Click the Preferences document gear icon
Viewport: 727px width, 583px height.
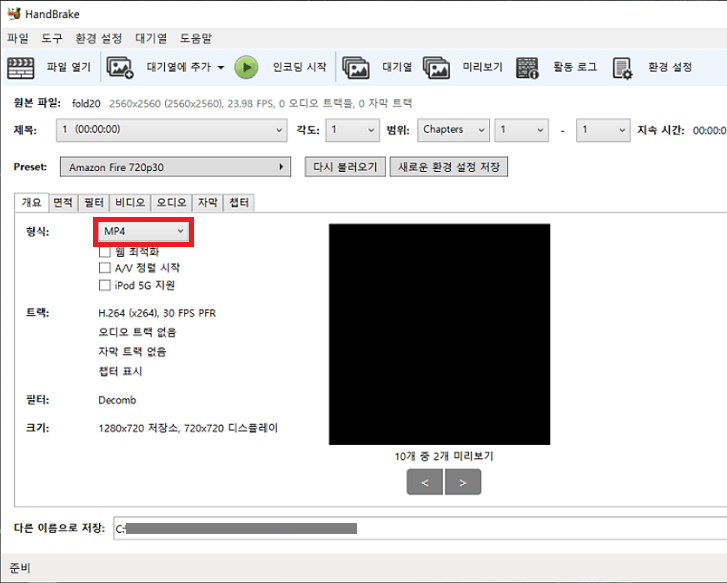tap(622, 68)
